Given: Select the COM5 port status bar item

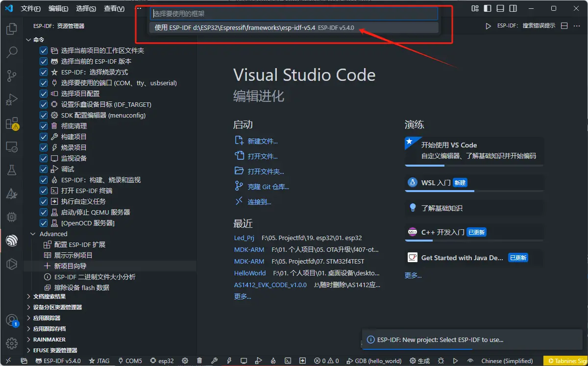Looking at the screenshot, I should [130, 361].
